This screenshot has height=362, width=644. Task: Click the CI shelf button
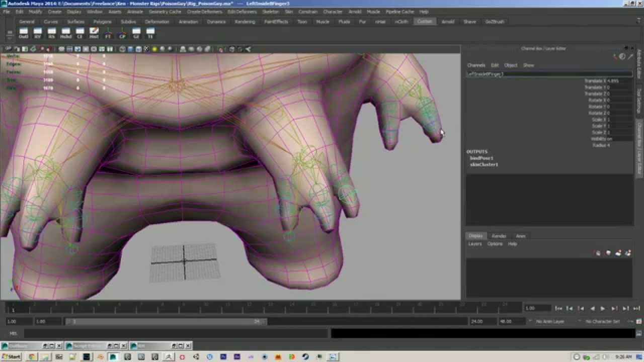[79, 33]
